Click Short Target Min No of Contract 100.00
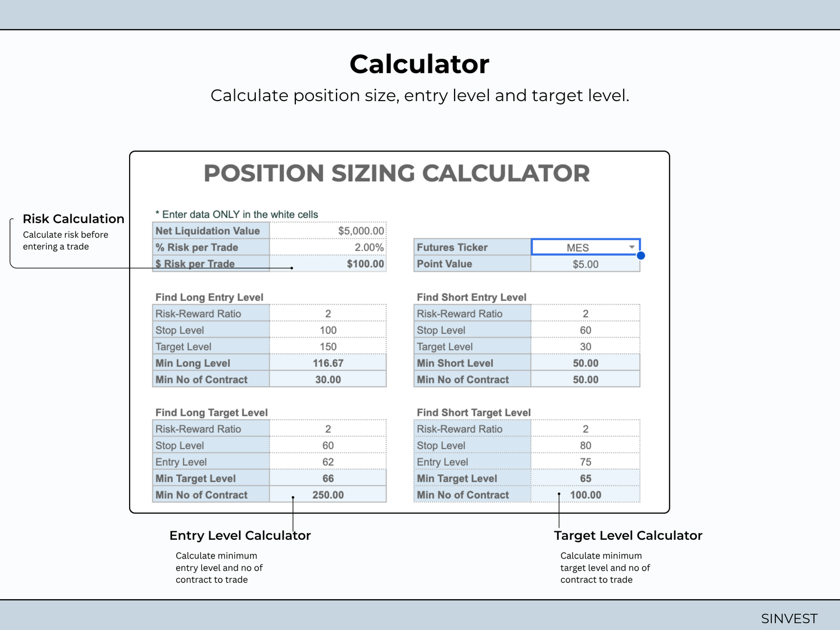This screenshot has height=630, width=840. (585, 495)
